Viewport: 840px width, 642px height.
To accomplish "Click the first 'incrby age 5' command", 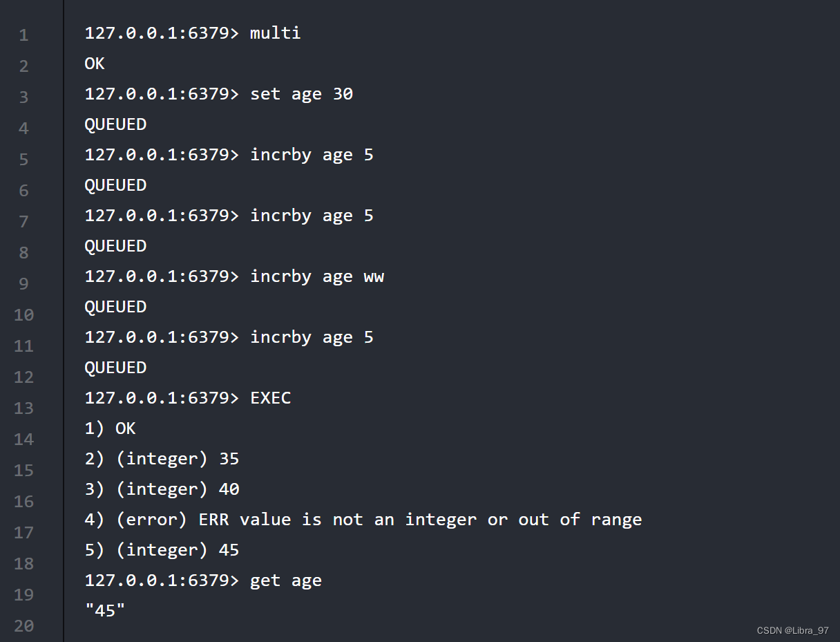I will tap(312, 155).
